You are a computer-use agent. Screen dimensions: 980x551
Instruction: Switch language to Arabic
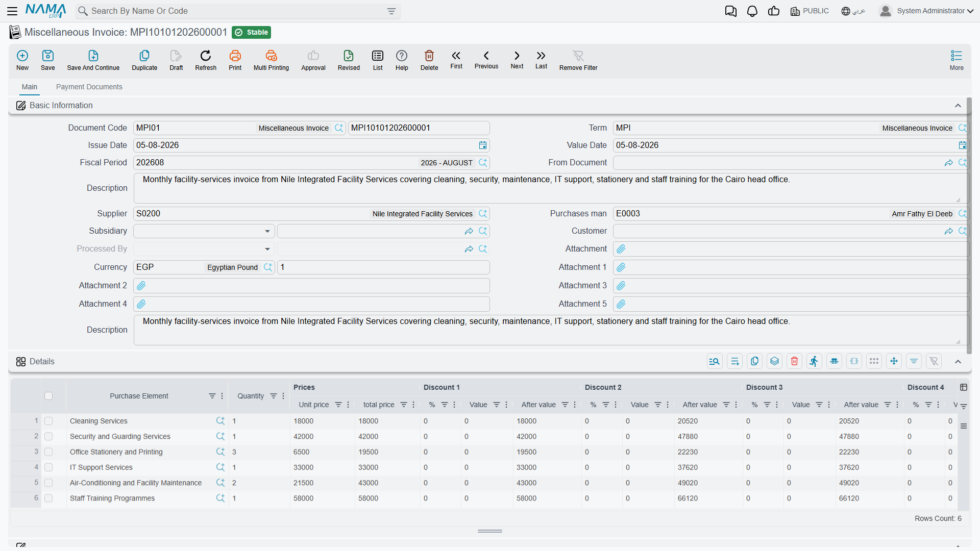pos(853,11)
